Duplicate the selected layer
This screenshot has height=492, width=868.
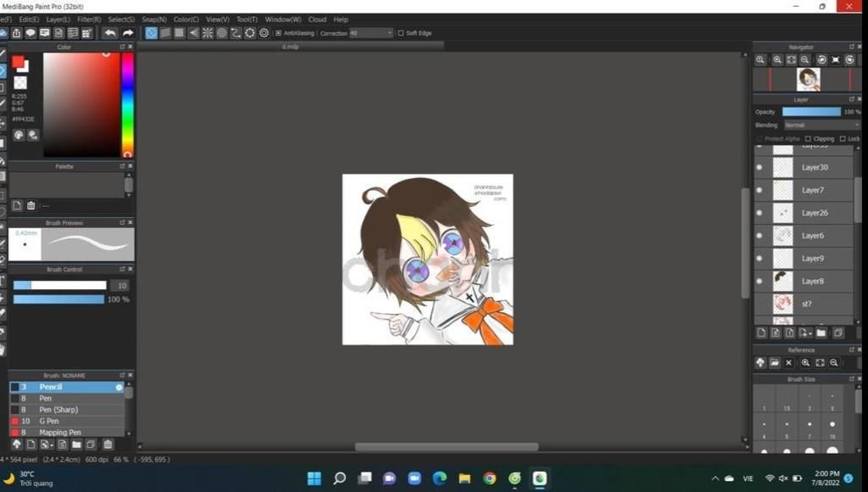[838, 333]
